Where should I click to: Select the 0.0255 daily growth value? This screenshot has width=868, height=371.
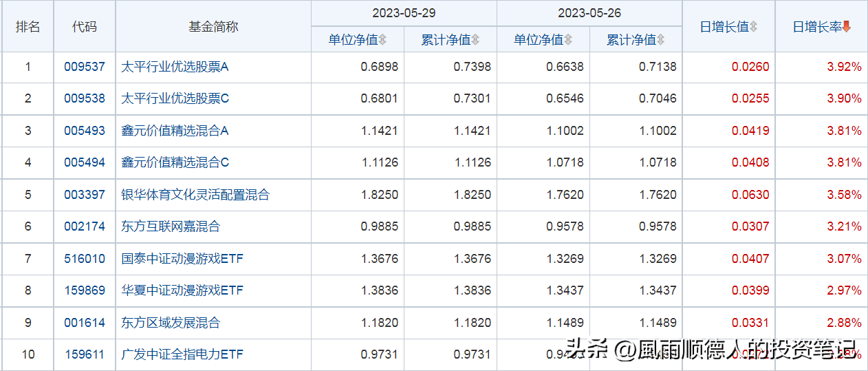[750, 98]
